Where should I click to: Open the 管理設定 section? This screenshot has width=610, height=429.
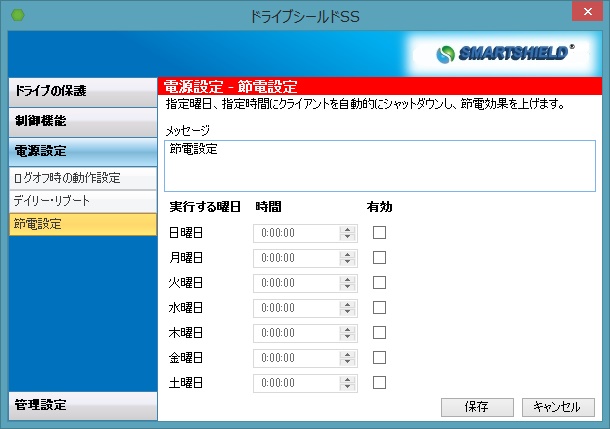(x=80, y=405)
